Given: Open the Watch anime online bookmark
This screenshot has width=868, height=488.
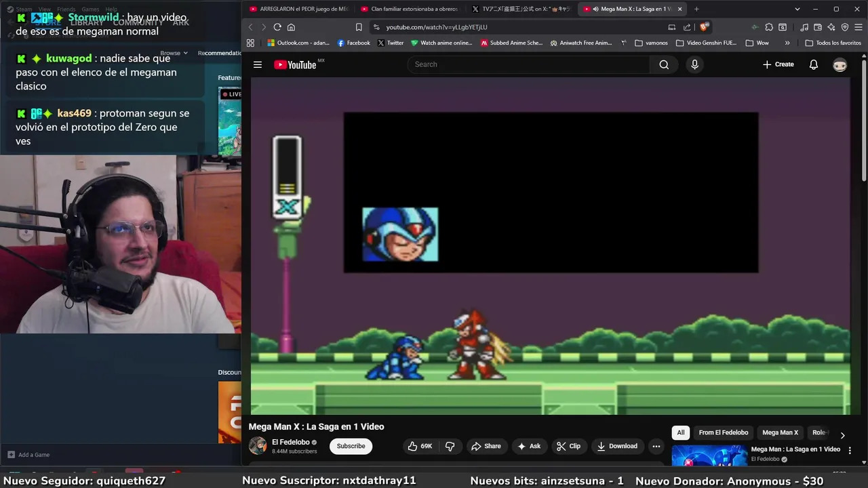Looking at the screenshot, I should [x=441, y=43].
